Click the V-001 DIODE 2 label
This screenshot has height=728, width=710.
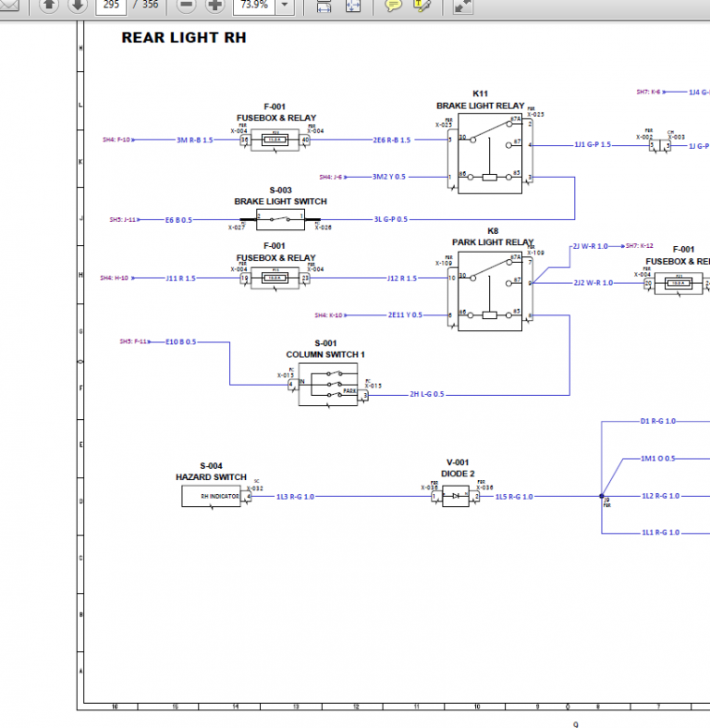pyautogui.click(x=458, y=468)
